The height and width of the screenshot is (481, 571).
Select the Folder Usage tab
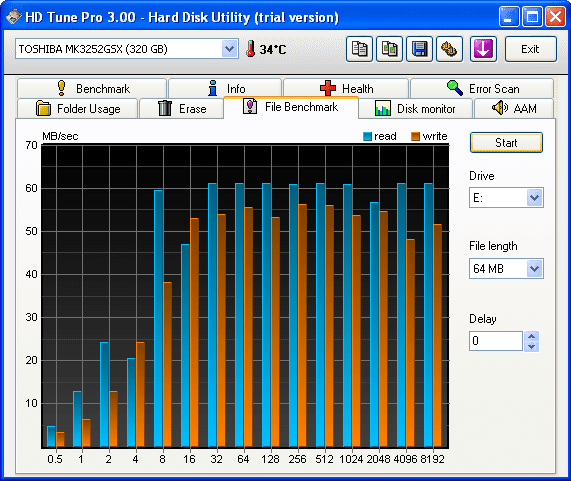(78, 109)
